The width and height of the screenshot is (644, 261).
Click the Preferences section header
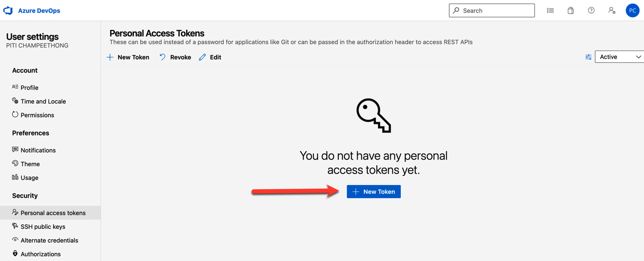31,133
